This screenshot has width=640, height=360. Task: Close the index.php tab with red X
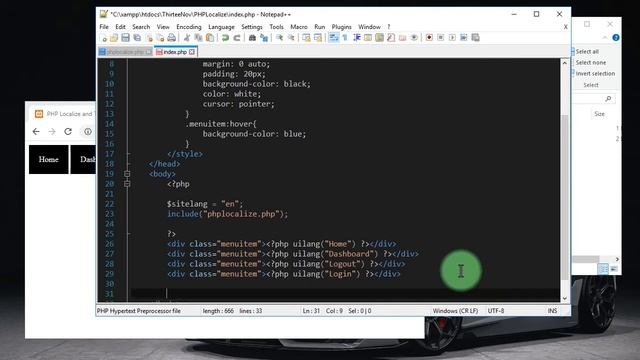tap(192, 52)
